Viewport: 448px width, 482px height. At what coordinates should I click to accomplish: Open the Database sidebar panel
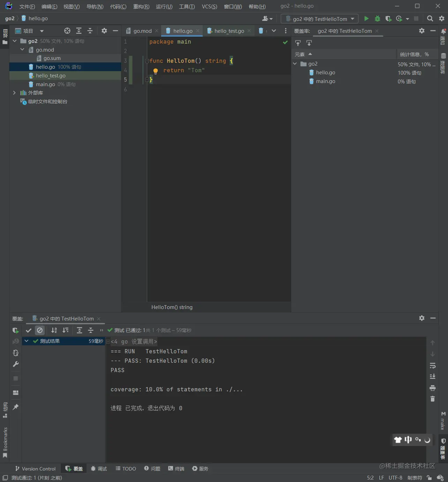[443, 63]
